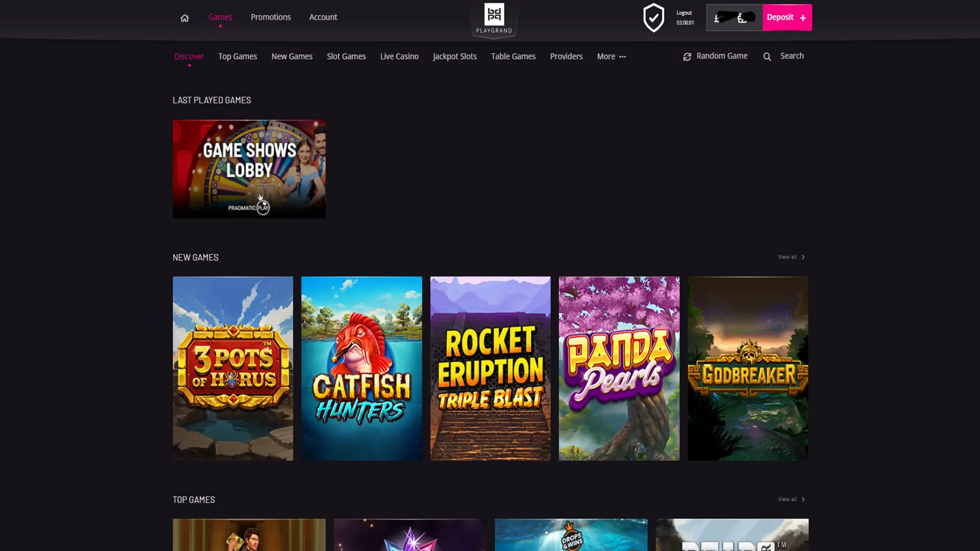The image size is (980, 551).
Task: Click the shield verification icon in the header
Action: tap(654, 17)
